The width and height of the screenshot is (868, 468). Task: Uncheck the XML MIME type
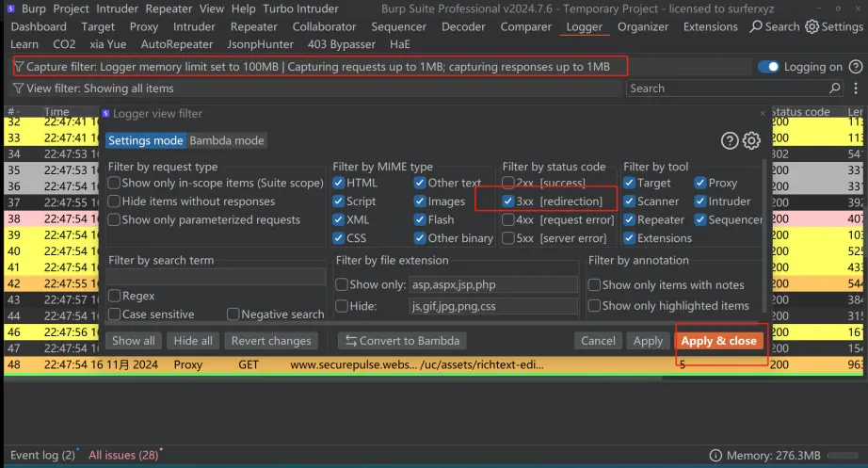[339, 219]
